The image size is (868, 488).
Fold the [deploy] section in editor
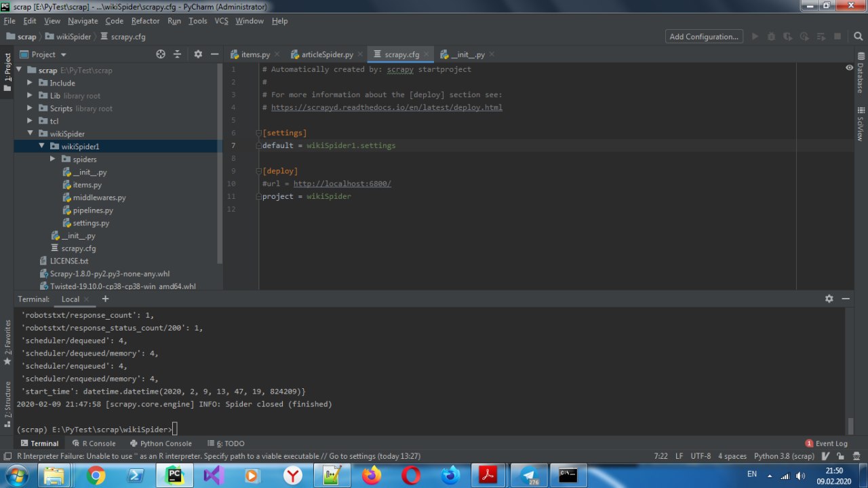click(258, 171)
